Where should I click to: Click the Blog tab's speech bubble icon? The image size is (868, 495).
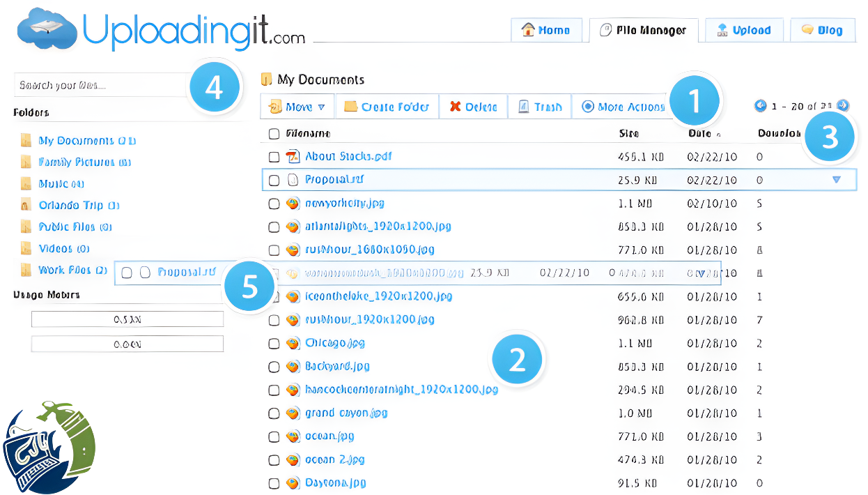(x=807, y=30)
